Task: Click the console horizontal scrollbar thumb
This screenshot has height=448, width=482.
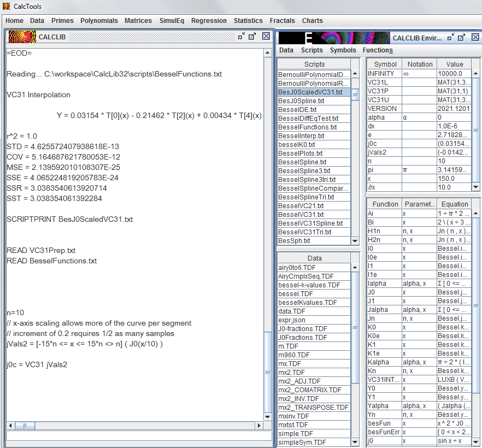Action: point(25,426)
